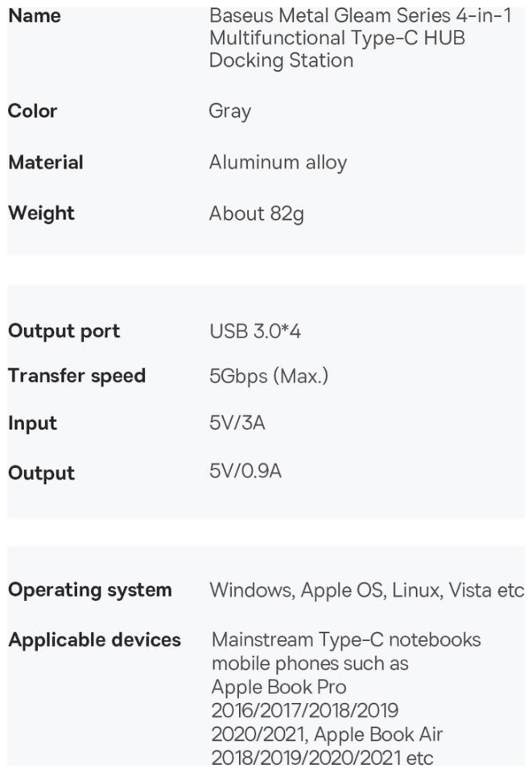Select the "Output port" label
Screen dimensions: 532x773
[x=64, y=331]
